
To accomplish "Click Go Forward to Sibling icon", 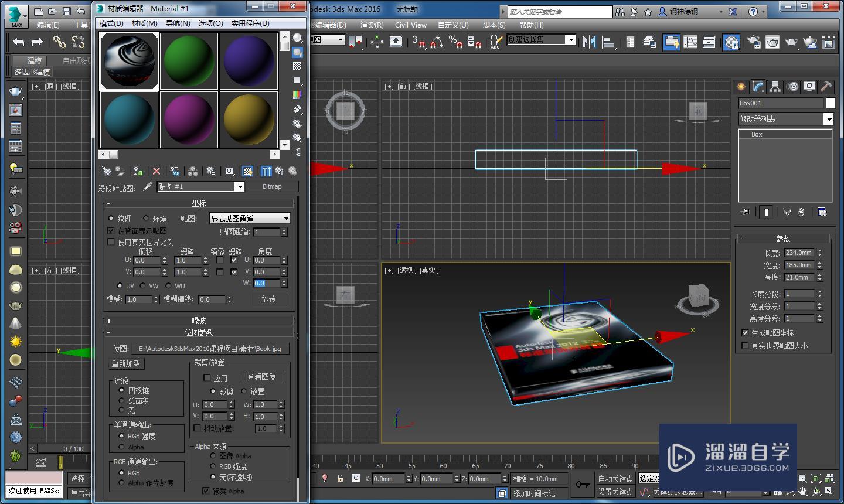I will click(292, 171).
